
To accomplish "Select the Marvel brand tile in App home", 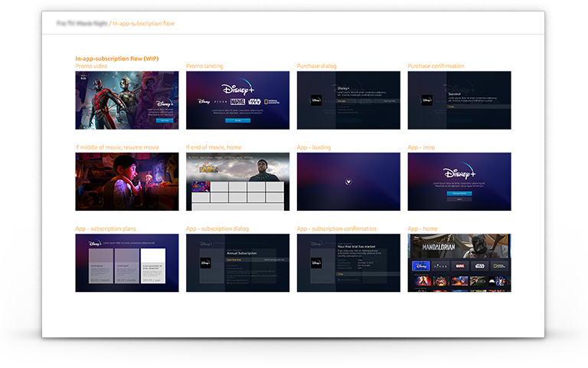I will (x=459, y=266).
